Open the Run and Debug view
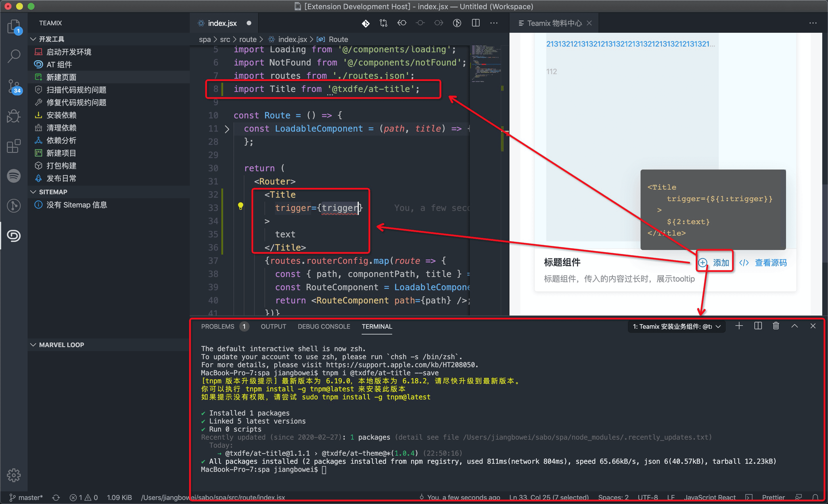 pos(14,116)
